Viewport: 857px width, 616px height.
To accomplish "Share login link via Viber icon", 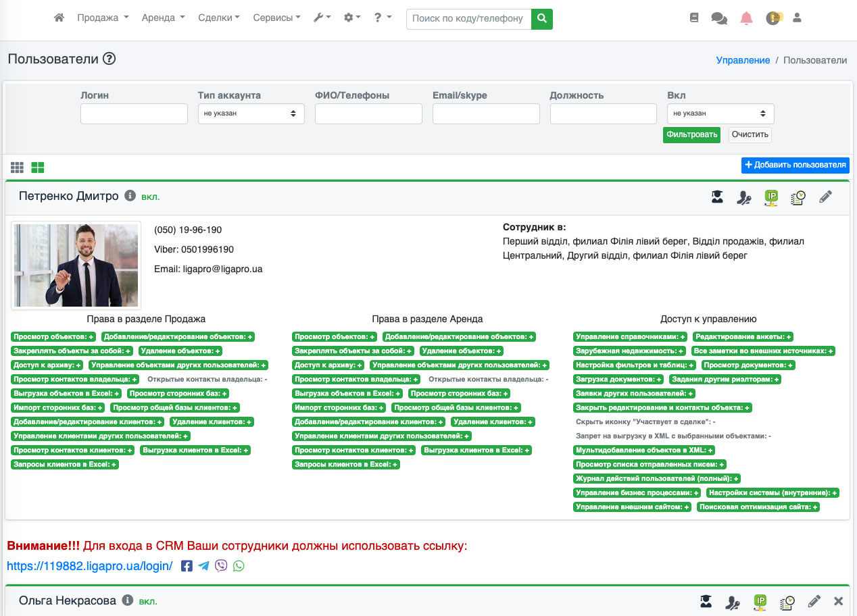I will pyautogui.click(x=221, y=565).
